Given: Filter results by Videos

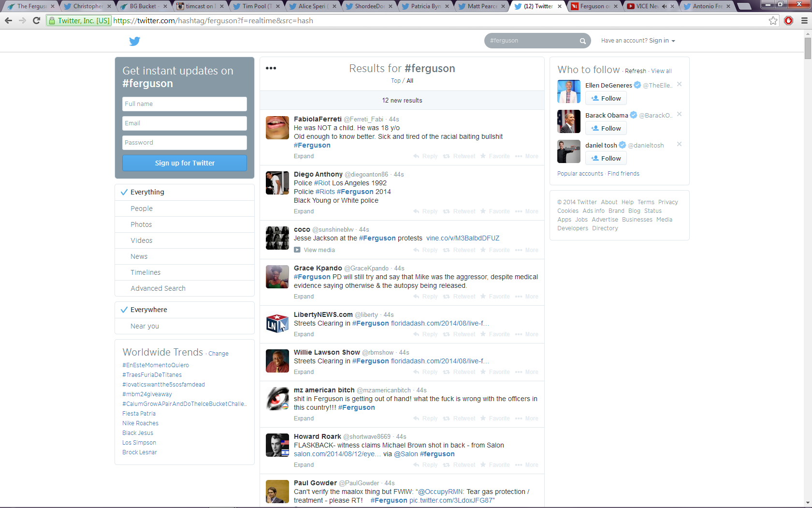Looking at the screenshot, I should 185,240.
